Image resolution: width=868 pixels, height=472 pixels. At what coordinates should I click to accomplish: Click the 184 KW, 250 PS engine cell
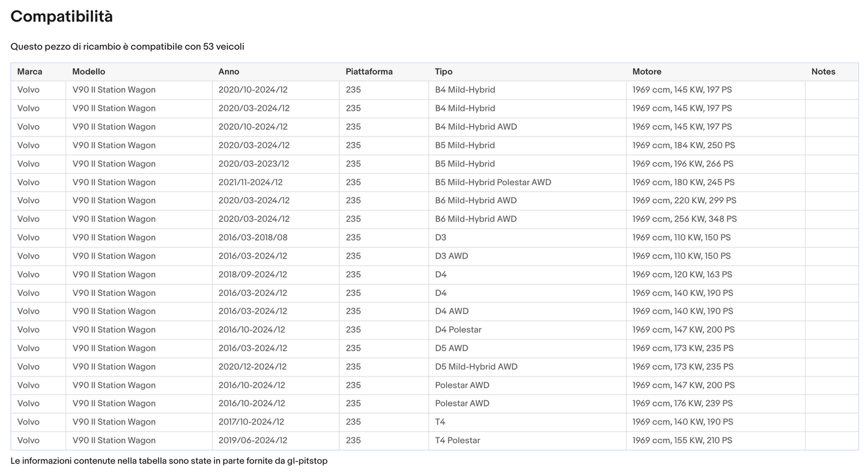tap(684, 146)
